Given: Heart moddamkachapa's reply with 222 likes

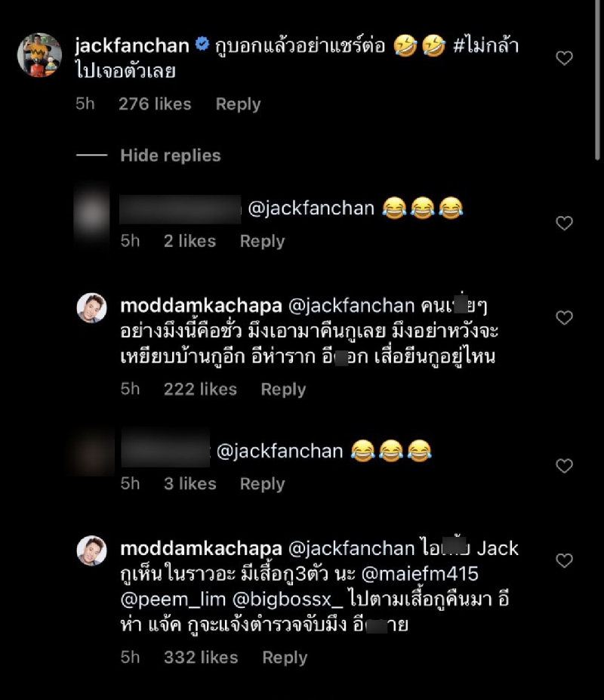Looking at the screenshot, I should [564, 318].
